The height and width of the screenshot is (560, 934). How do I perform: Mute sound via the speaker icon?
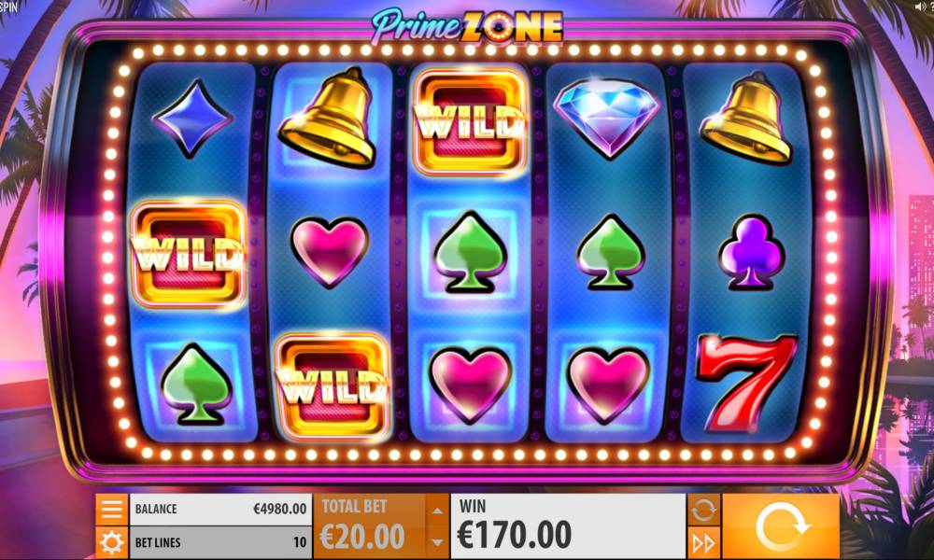pos(923,7)
